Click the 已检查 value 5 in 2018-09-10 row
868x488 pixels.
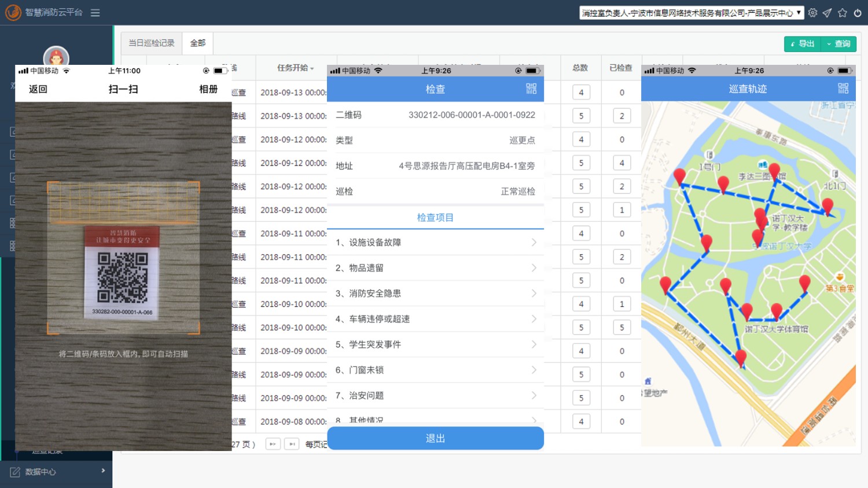(x=622, y=328)
